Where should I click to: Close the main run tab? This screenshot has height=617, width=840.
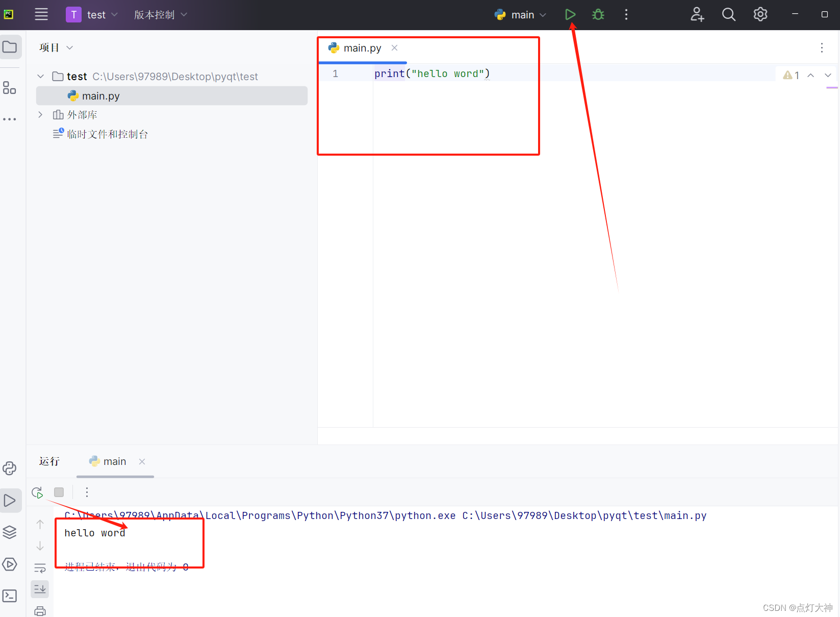142,461
